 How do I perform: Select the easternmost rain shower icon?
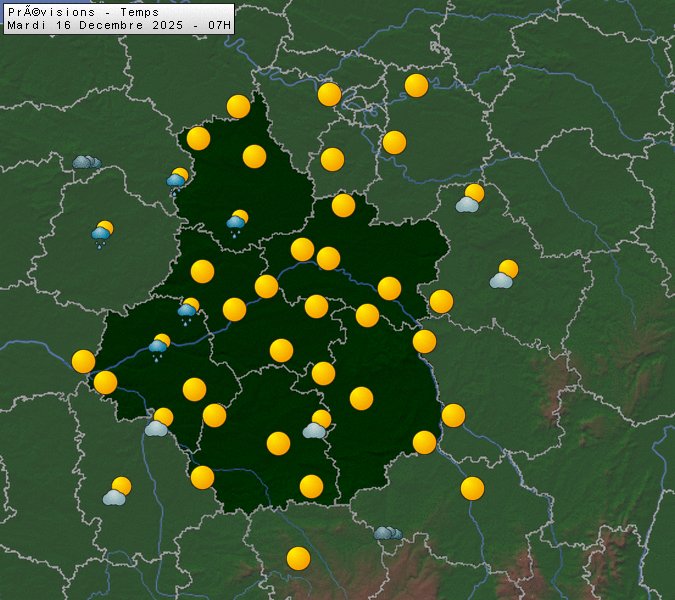pyautogui.click(x=237, y=222)
